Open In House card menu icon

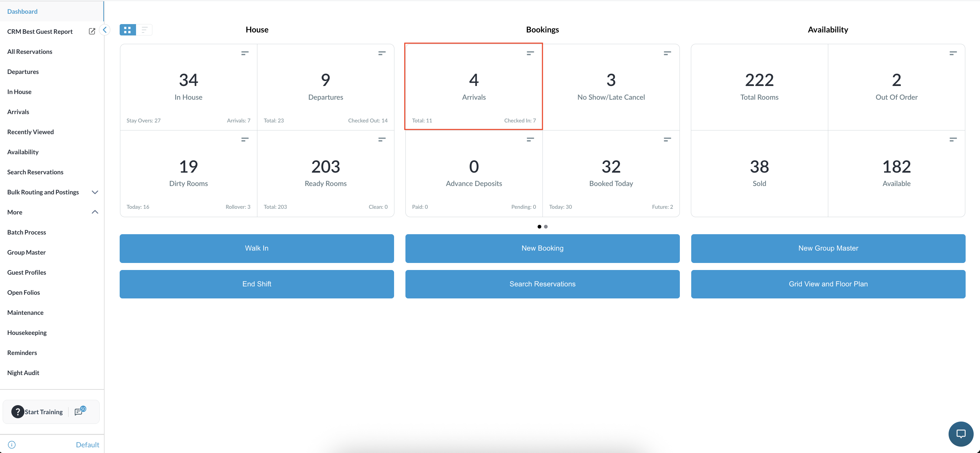tap(245, 53)
